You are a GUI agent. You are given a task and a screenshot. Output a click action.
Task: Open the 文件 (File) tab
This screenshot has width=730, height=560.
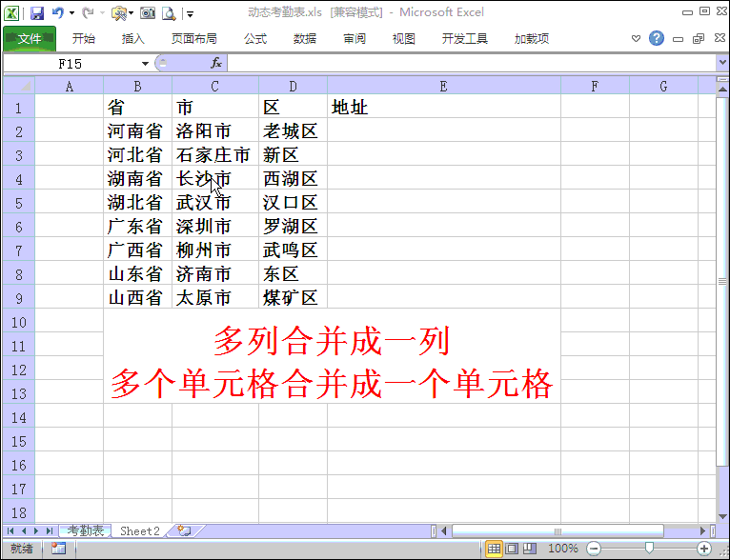tap(30, 39)
